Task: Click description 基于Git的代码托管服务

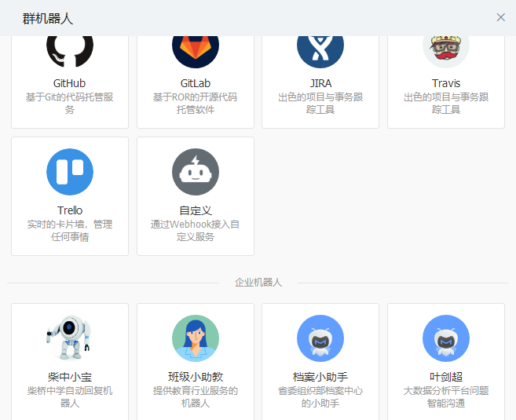Action: click(x=69, y=104)
